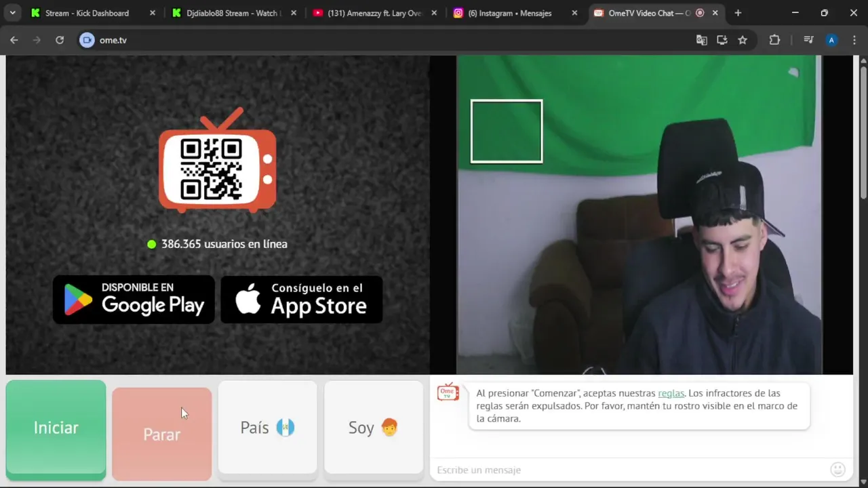Click the Instagram favicon on Mensajes tab
Image resolution: width=868 pixels, height=488 pixels.
(458, 13)
